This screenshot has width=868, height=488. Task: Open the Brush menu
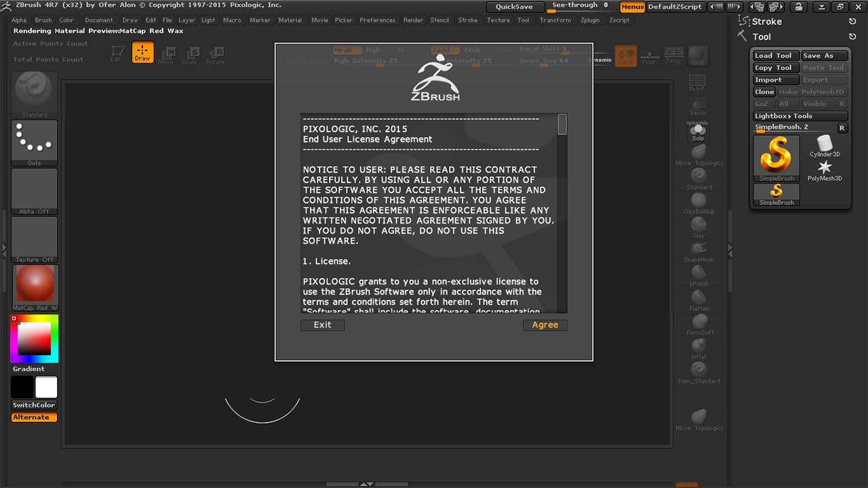tap(43, 20)
